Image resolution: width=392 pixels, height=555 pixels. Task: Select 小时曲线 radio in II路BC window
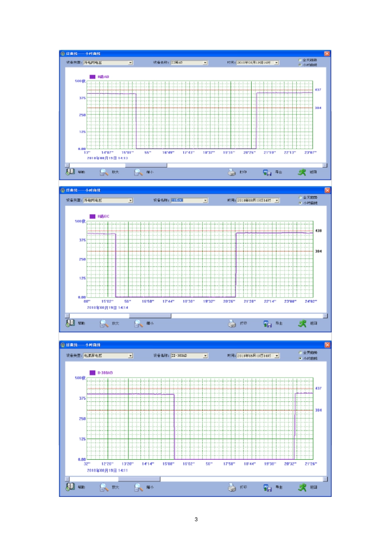pyautogui.click(x=300, y=203)
